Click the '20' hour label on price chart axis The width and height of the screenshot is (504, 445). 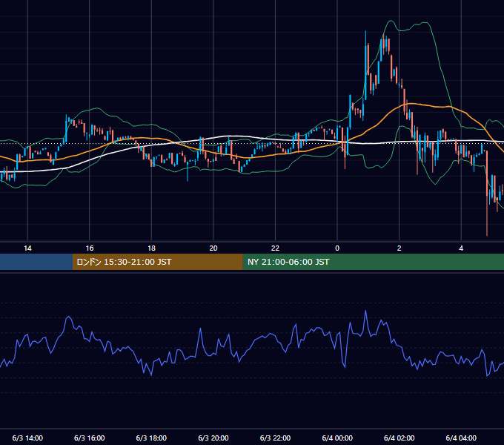pos(213,248)
